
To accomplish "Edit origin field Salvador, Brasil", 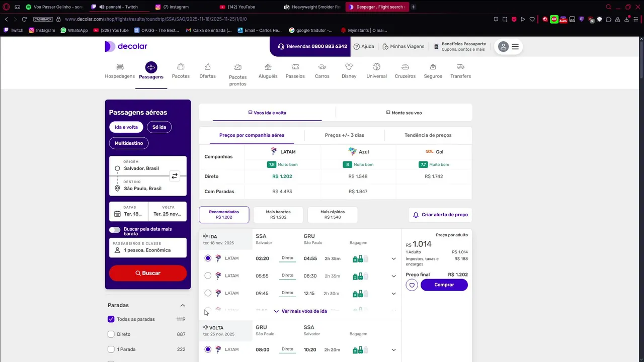I will coord(142,166).
